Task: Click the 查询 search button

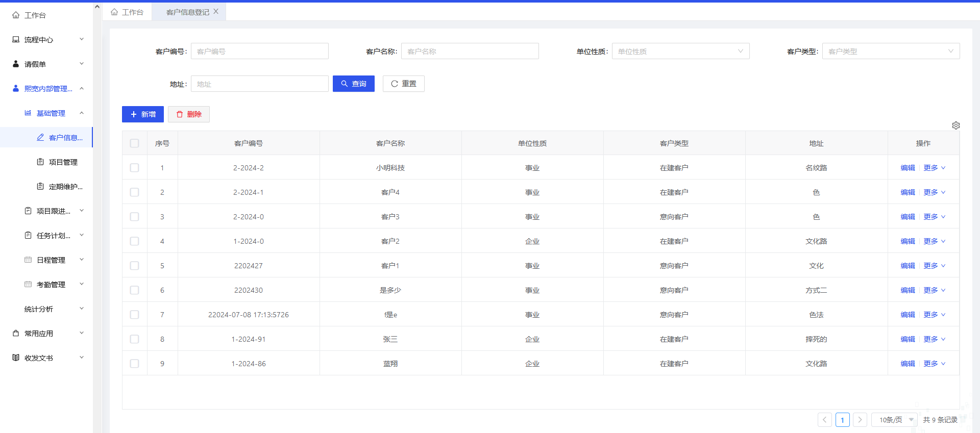Action: 354,84
